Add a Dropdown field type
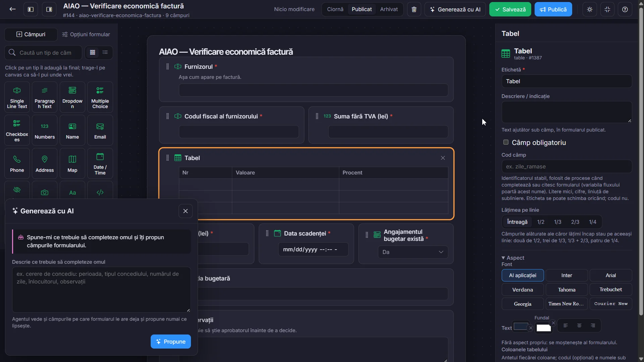This screenshot has width=644, height=362. [x=72, y=97]
